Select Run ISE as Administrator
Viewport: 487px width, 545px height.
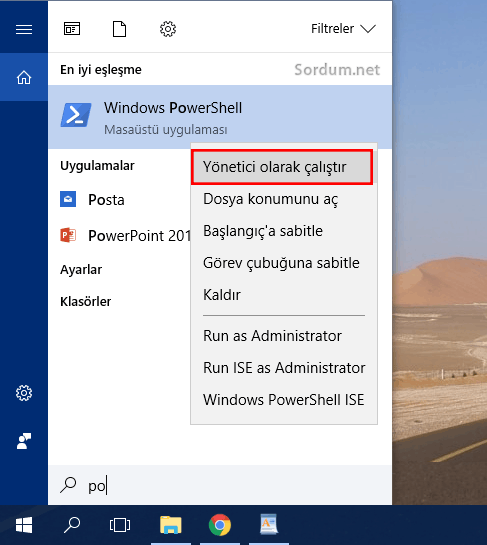pyautogui.click(x=284, y=368)
